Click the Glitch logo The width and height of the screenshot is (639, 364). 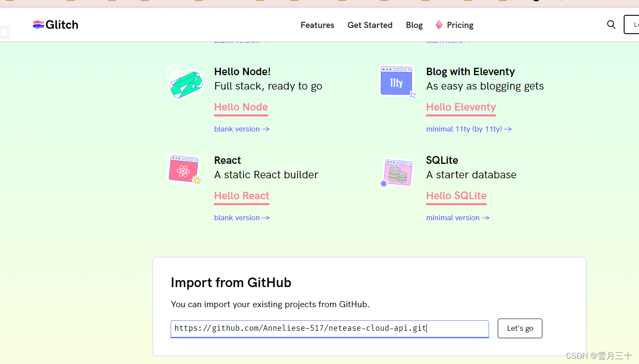click(56, 25)
